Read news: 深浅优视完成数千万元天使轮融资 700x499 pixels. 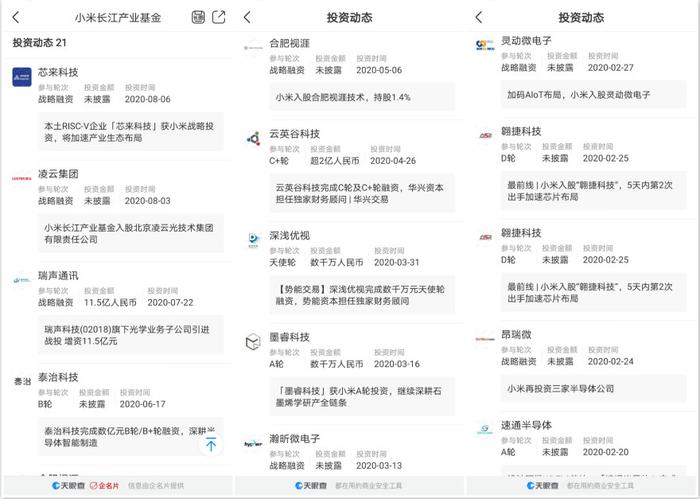click(362, 295)
